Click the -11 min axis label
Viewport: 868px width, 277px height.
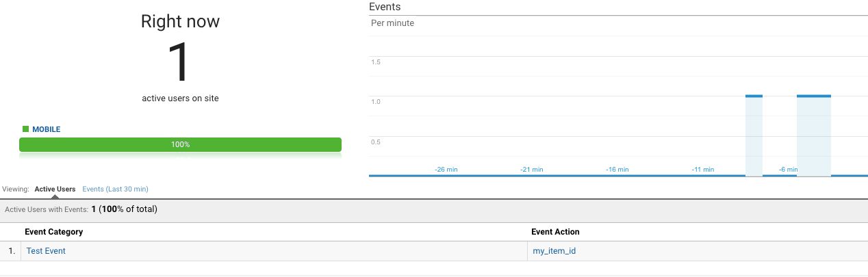click(x=703, y=169)
